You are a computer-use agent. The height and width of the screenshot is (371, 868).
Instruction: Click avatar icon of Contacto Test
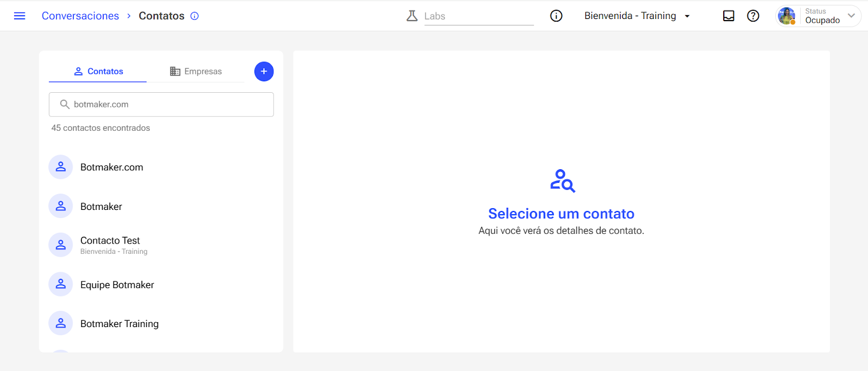61,245
